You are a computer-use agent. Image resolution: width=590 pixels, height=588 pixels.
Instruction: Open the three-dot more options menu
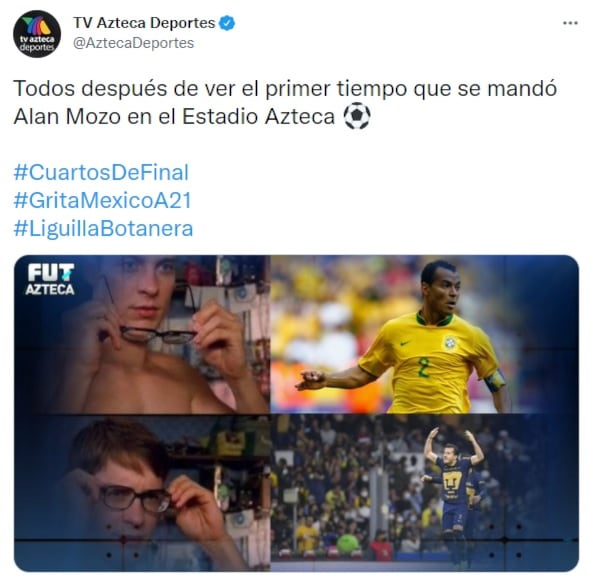(570, 23)
